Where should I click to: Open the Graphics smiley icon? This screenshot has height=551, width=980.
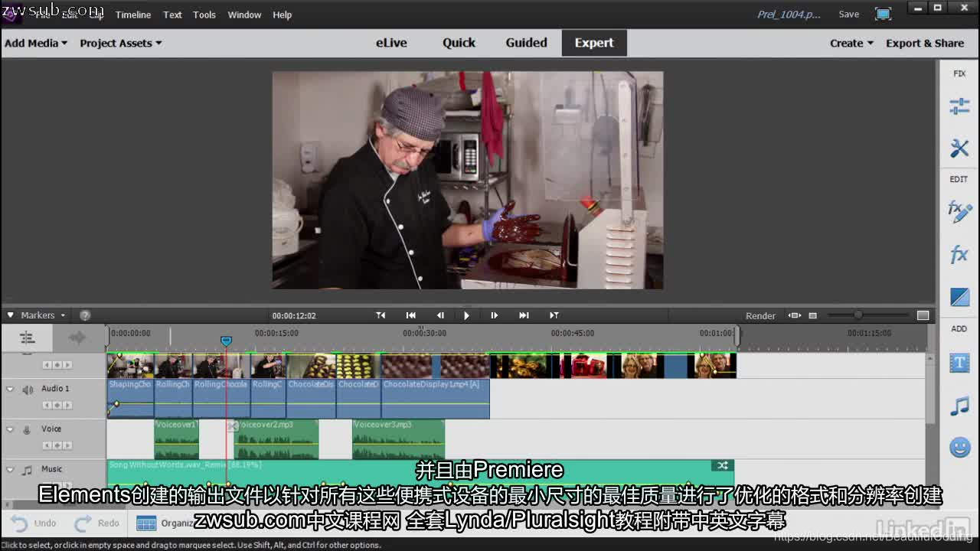tap(959, 447)
